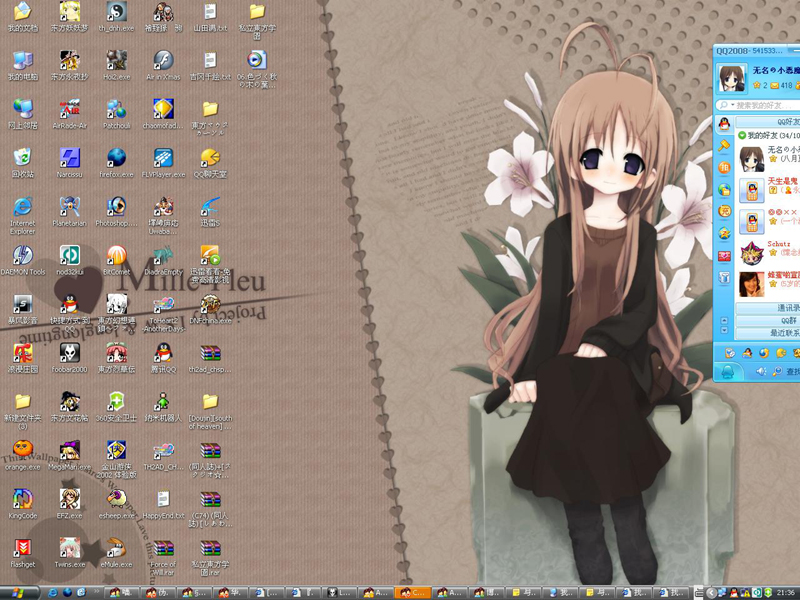Launch the KingCode desktop shortcut
The height and width of the screenshot is (600, 800).
[x=23, y=505]
